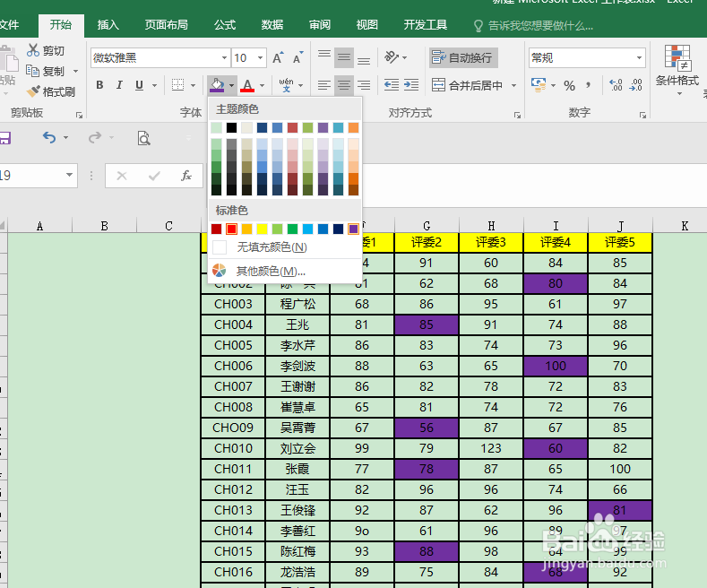707x588 pixels.
Task: Open the font name 微软雅黑 dropdown
Action: (224, 57)
